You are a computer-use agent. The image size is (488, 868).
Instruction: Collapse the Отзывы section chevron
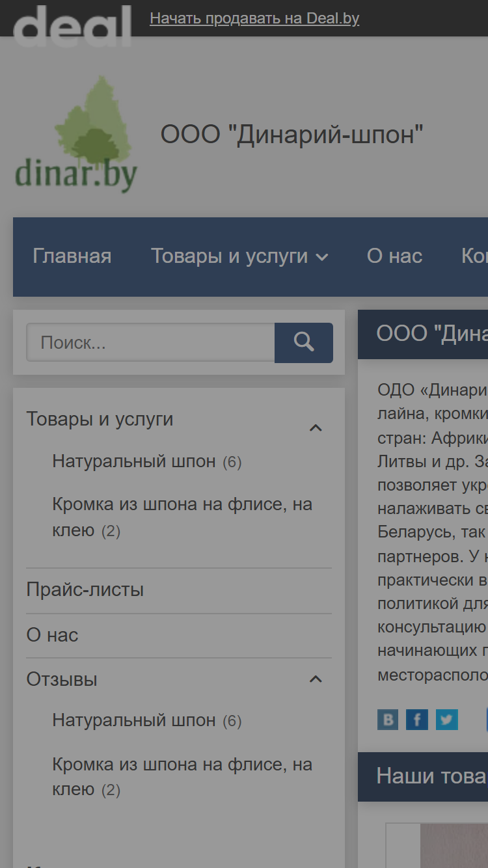pyautogui.click(x=316, y=679)
